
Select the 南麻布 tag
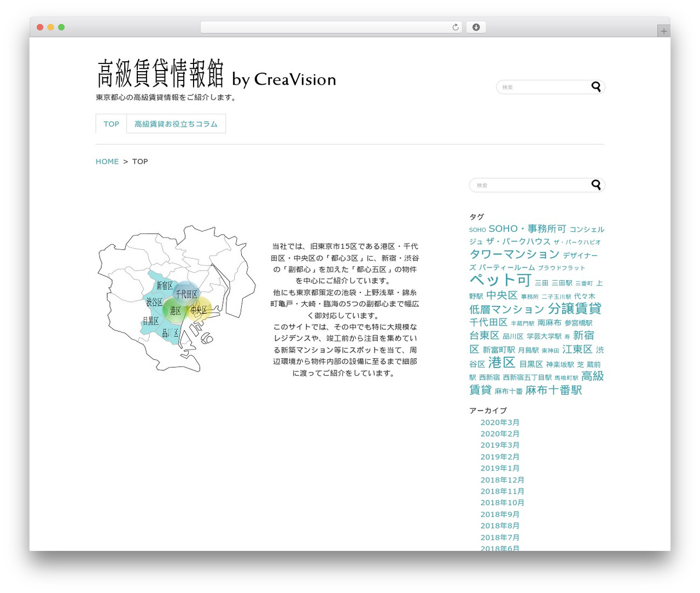click(550, 323)
